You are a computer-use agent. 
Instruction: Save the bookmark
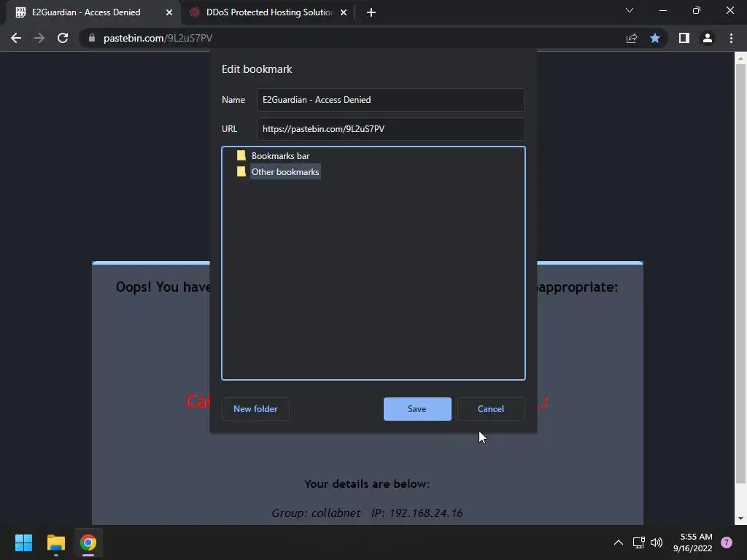[417, 409]
